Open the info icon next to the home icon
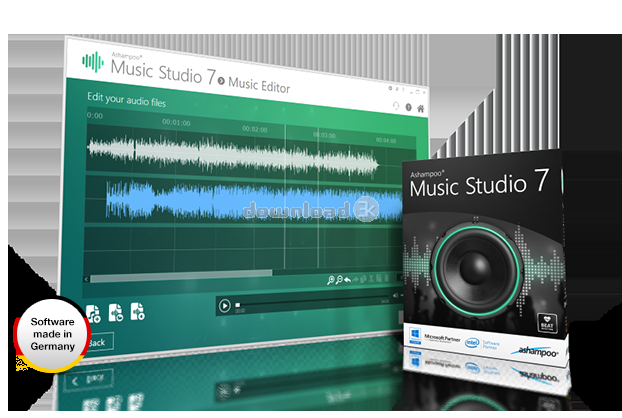 click(409, 107)
